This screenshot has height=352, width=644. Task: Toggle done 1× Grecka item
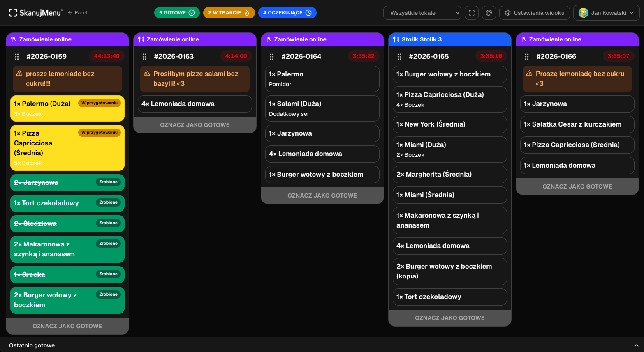(x=67, y=275)
